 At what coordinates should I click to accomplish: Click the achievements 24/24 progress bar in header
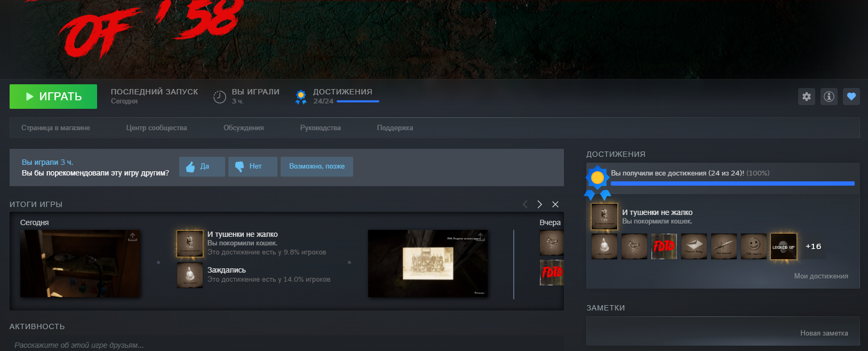pos(358,101)
